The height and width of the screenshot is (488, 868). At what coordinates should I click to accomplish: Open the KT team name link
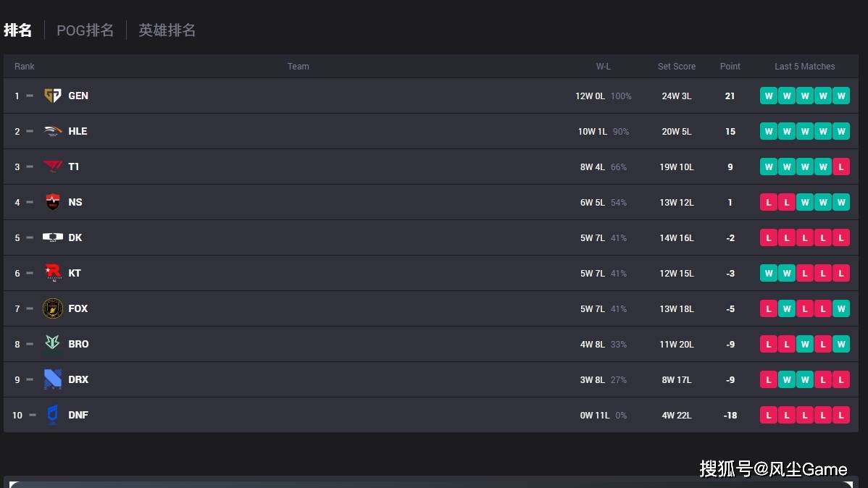[75, 273]
